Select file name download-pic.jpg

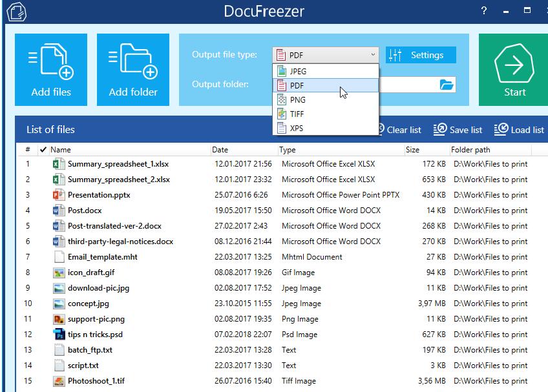pos(99,288)
